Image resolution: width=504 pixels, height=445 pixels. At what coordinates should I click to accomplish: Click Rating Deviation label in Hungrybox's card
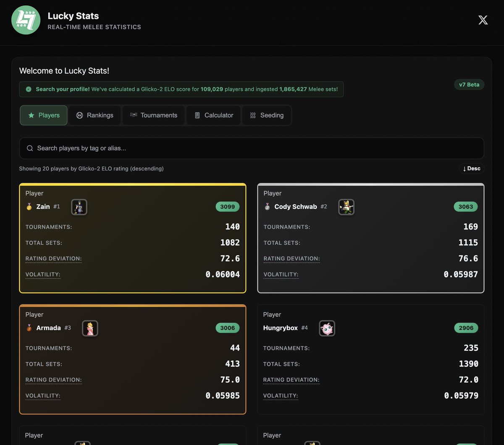click(x=291, y=380)
